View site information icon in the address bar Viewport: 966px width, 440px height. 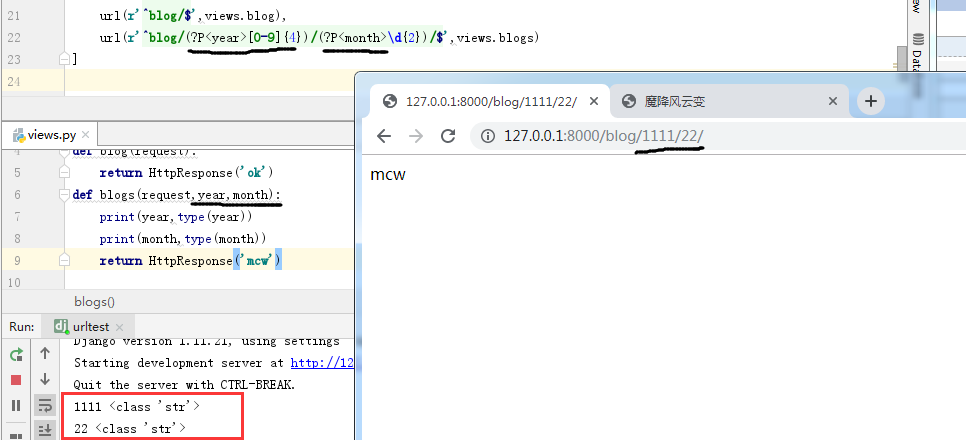488,136
